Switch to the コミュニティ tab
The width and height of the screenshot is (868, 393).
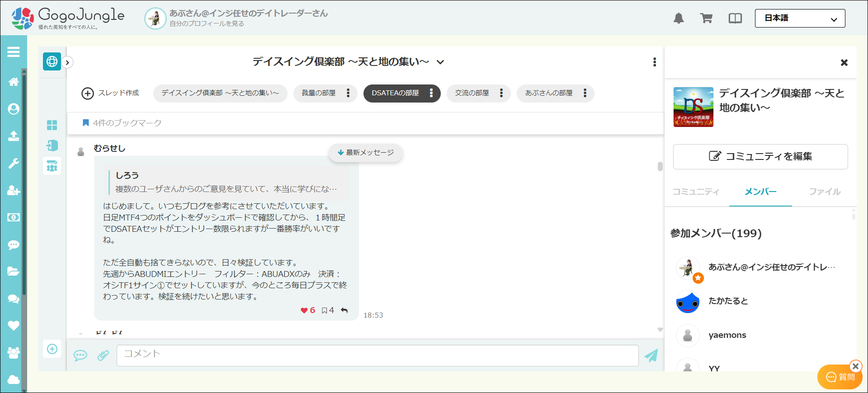point(696,192)
